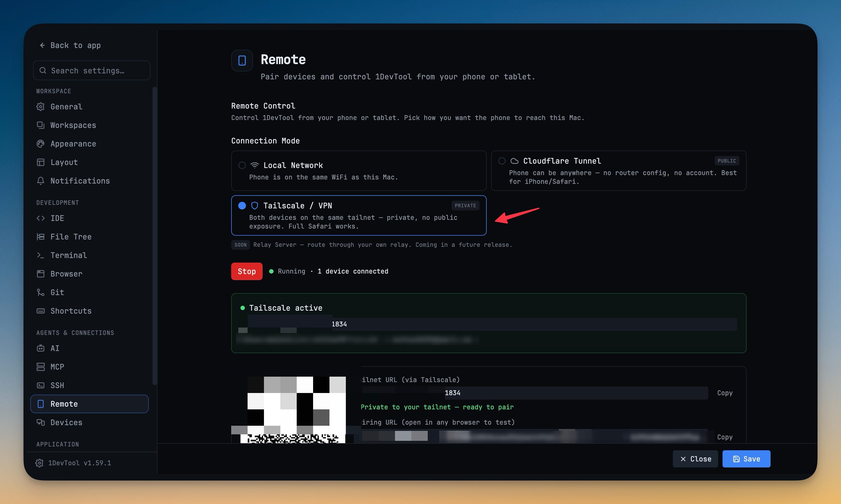Stop the remote server
The width and height of the screenshot is (841, 504).
click(x=246, y=271)
